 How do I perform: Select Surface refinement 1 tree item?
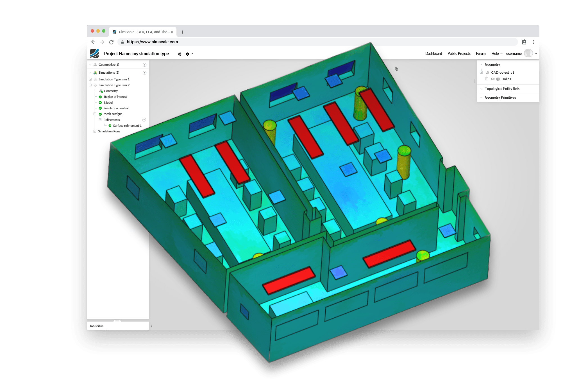127,126
